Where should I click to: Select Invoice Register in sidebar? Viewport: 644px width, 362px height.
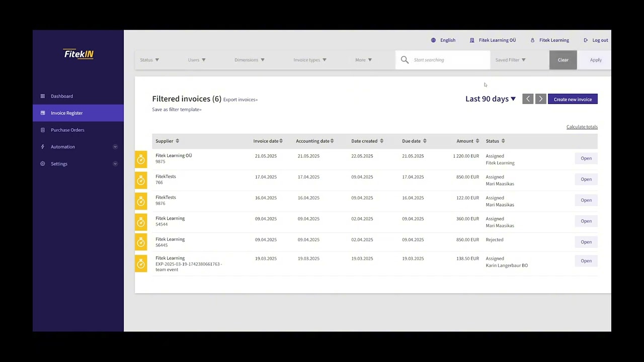(78, 113)
